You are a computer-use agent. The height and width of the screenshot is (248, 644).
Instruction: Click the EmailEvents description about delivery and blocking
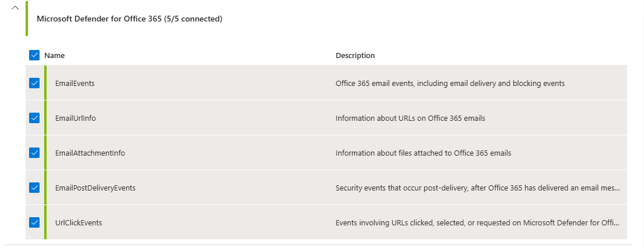450,83
